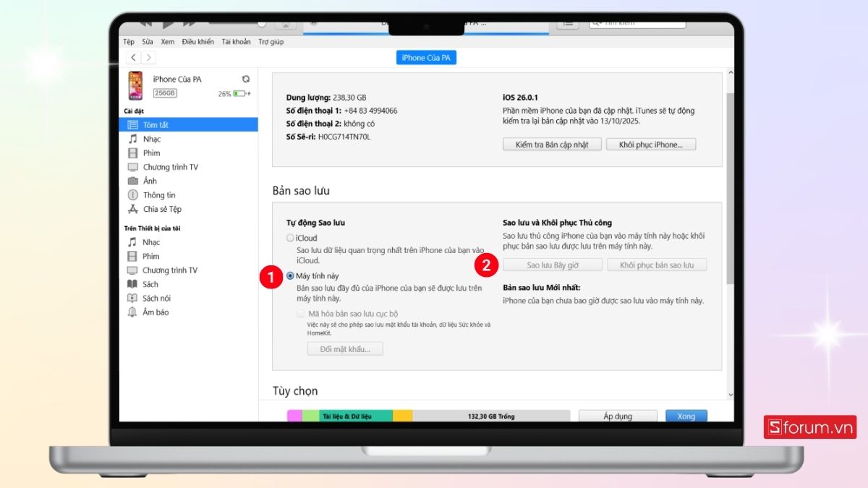
Task: Click the Bản sao lưu Mới nhất label
Action: [x=542, y=287]
